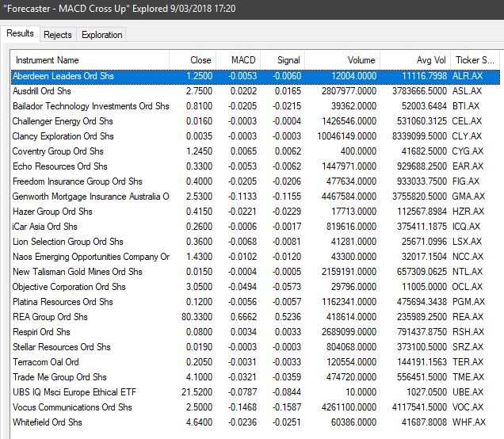The height and width of the screenshot is (439, 504).
Task: Click the EAR.AX ticker cell
Action: click(468, 166)
